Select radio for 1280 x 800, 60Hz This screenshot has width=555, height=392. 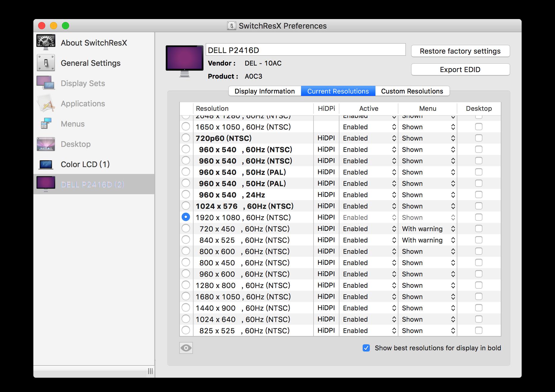186,285
